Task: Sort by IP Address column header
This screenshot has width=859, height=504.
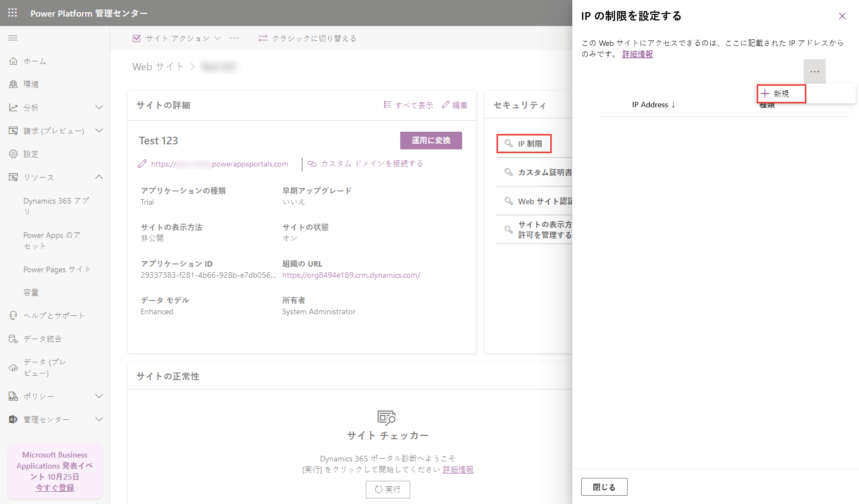Action: pos(654,105)
